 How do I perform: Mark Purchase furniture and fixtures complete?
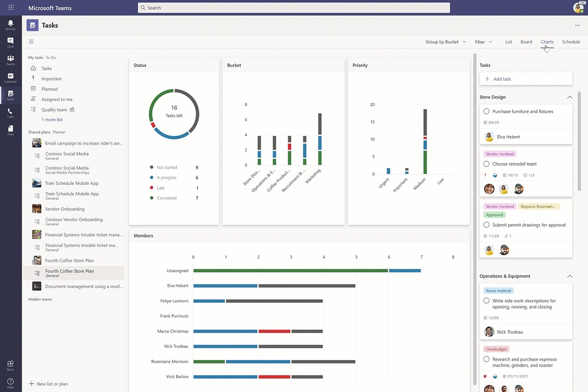point(486,111)
